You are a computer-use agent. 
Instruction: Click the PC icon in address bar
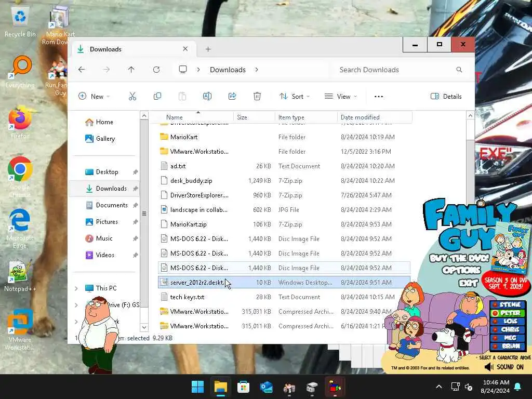[x=183, y=70]
